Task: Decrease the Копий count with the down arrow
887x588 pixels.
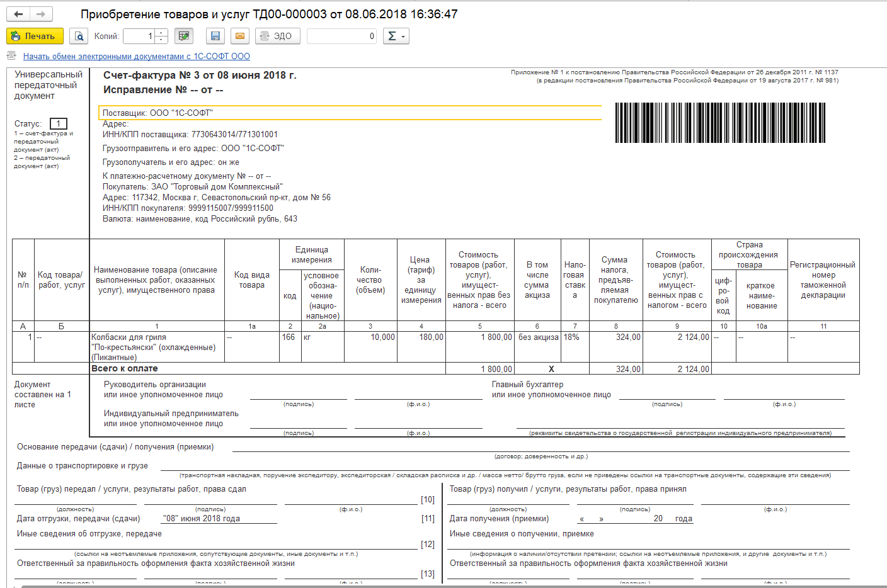Action: pos(161,40)
